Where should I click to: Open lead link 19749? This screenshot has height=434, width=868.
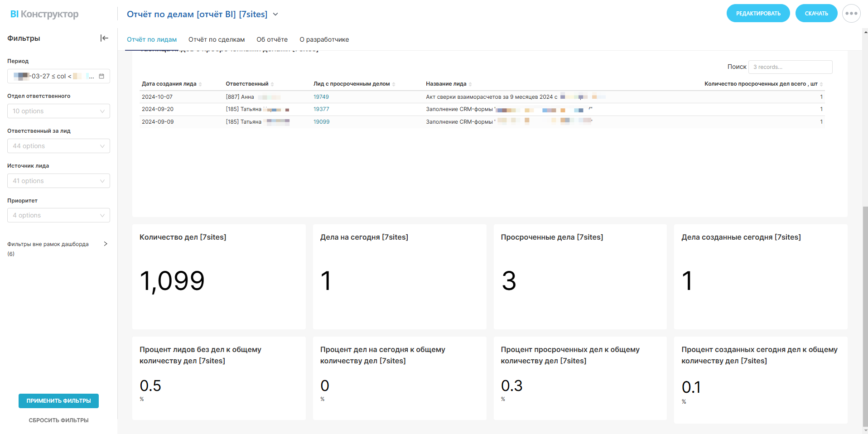coord(321,97)
